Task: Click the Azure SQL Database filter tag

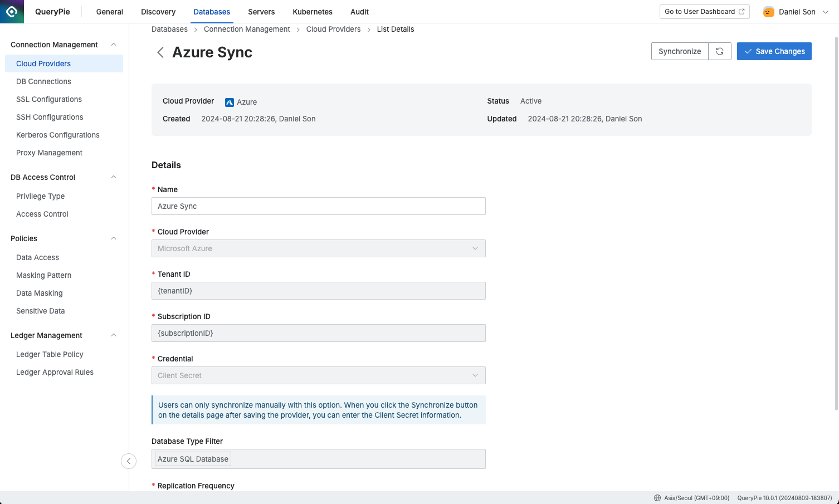Action: coord(193,459)
